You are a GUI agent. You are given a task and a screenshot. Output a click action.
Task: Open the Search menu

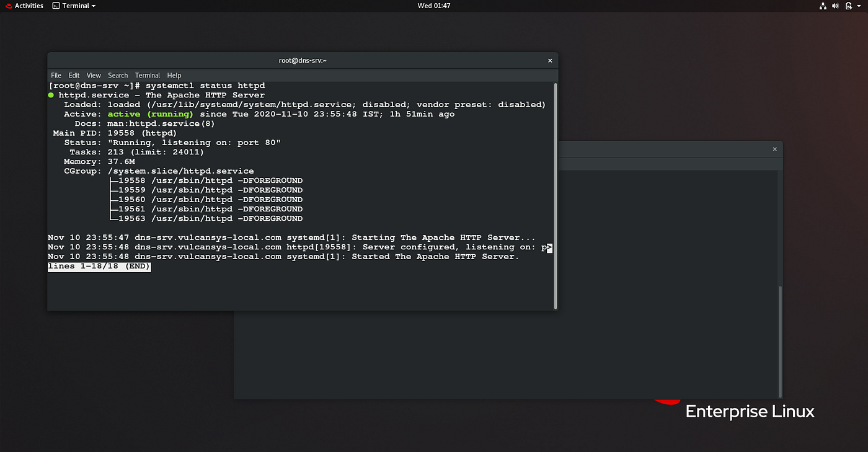(118, 75)
